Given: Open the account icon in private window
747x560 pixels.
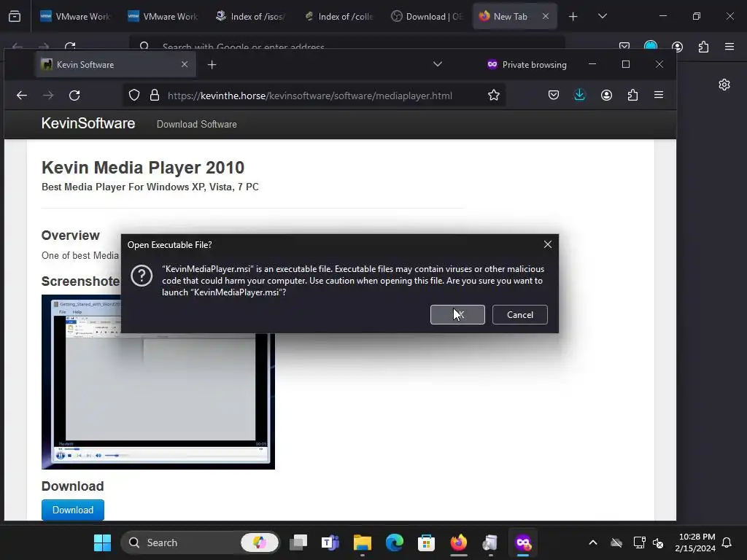Looking at the screenshot, I should coord(606,96).
